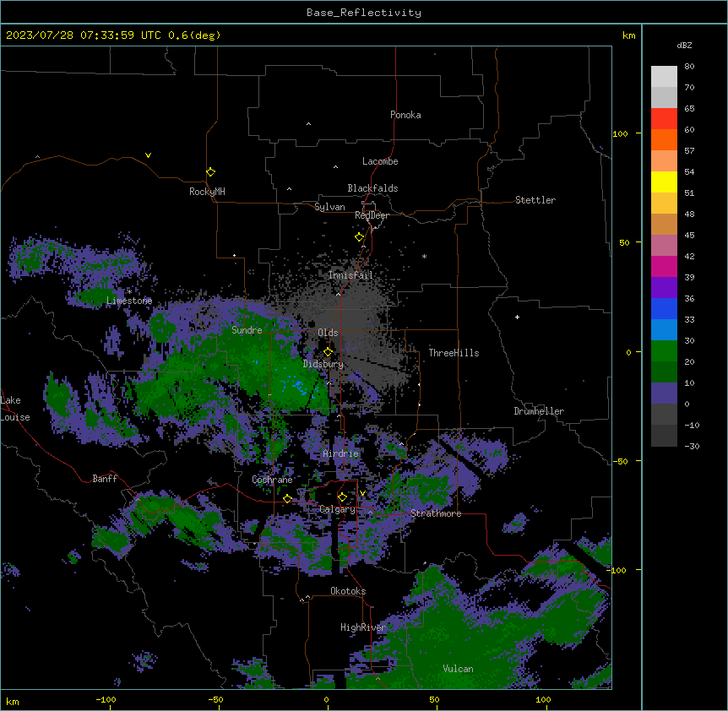This screenshot has height=711, width=728.
Task: Click the 20 dBZ dark green swatch
Action: tap(664, 372)
